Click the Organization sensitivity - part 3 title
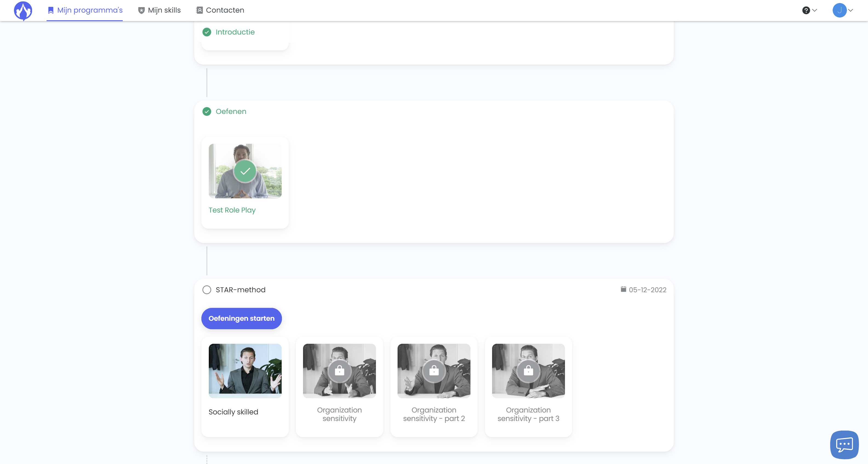The image size is (868, 464). 528,414
